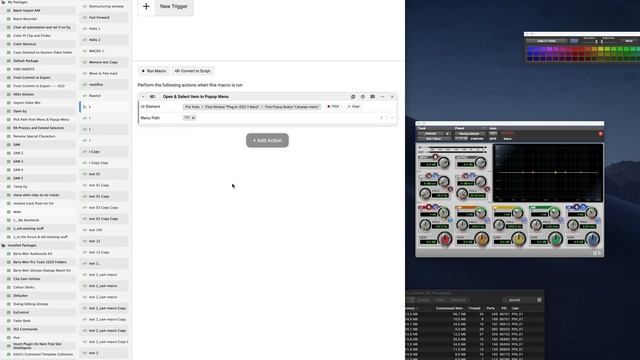Select the Clip Gain Utilities package

click(x=38, y=279)
